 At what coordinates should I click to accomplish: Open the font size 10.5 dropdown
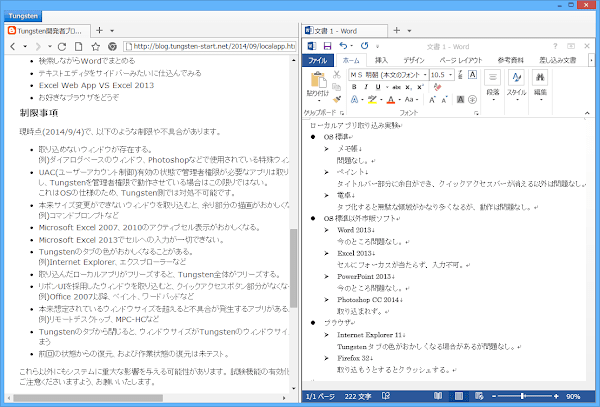click(451, 75)
